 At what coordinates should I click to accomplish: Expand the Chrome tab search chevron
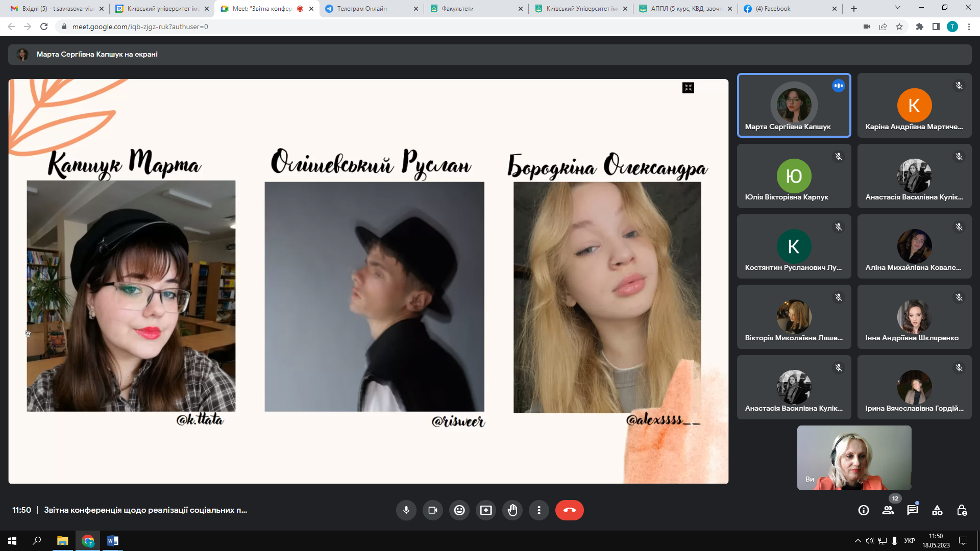click(x=897, y=8)
